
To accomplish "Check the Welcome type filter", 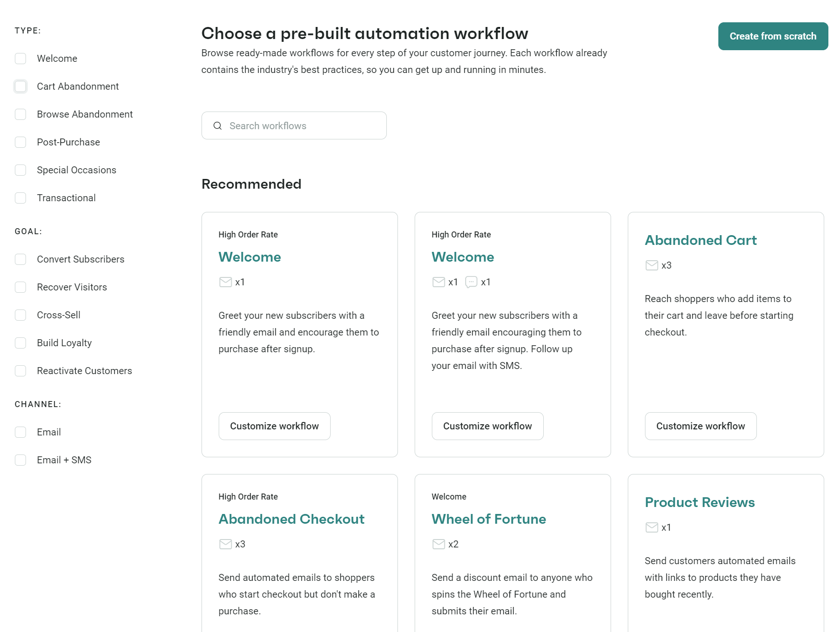I will tap(20, 59).
